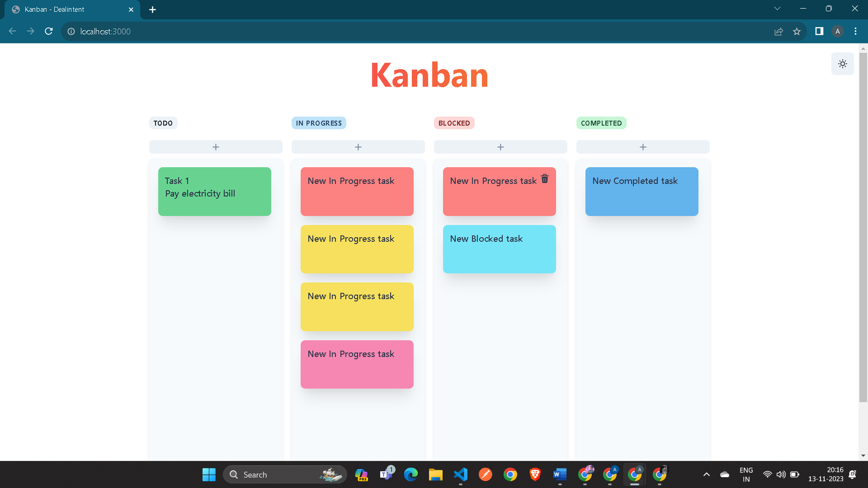Open the browser side panel
Viewport: 868px width, 488px height.
[818, 31]
